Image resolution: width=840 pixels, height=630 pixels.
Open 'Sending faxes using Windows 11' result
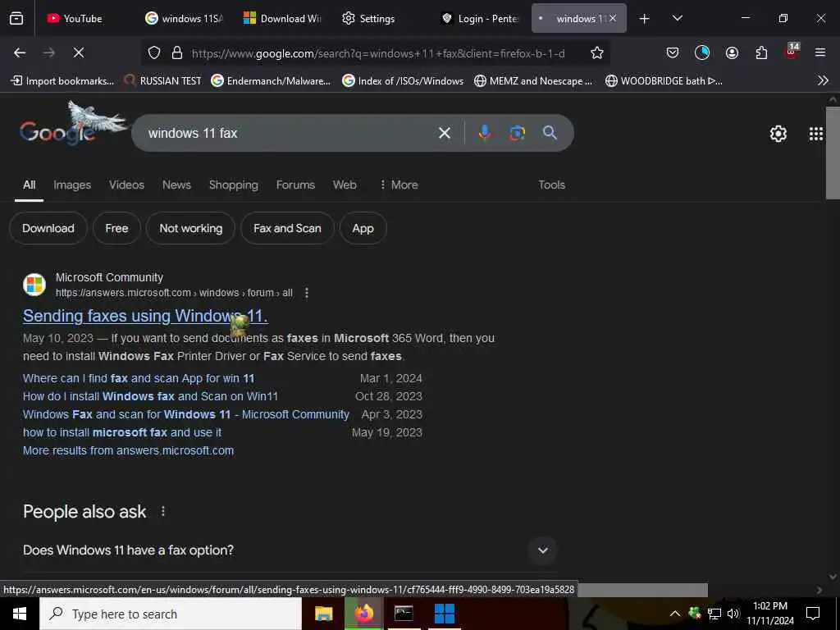tap(145, 316)
